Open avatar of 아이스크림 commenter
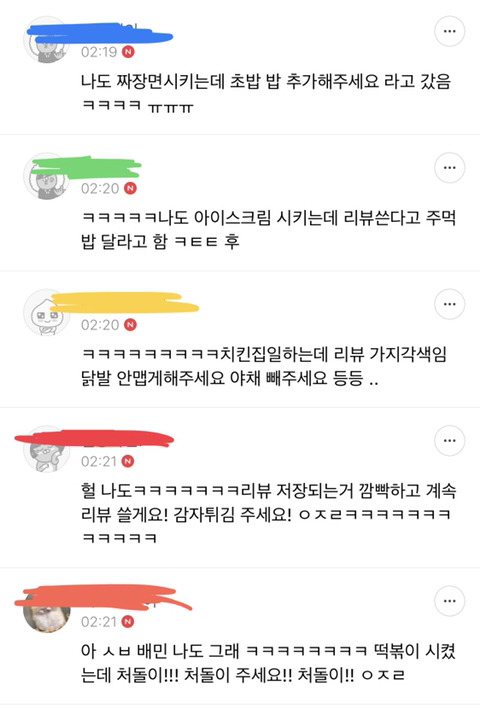Screen dimensions: 480x708 (x=47, y=176)
